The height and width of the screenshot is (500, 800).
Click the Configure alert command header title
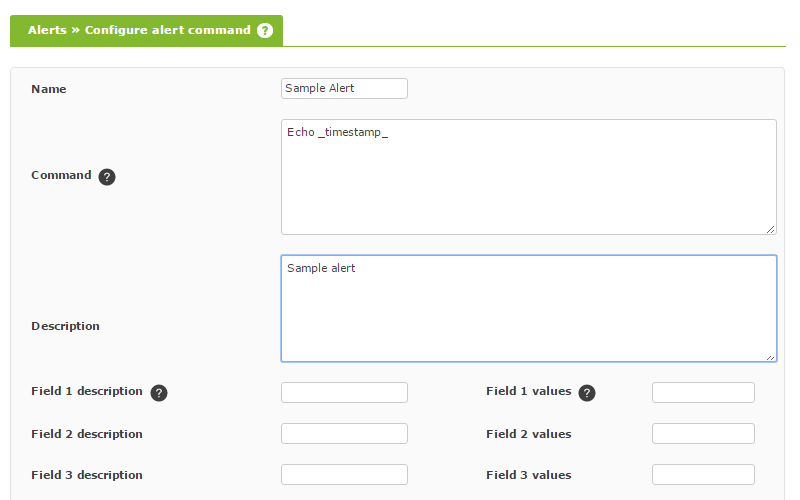point(167,30)
